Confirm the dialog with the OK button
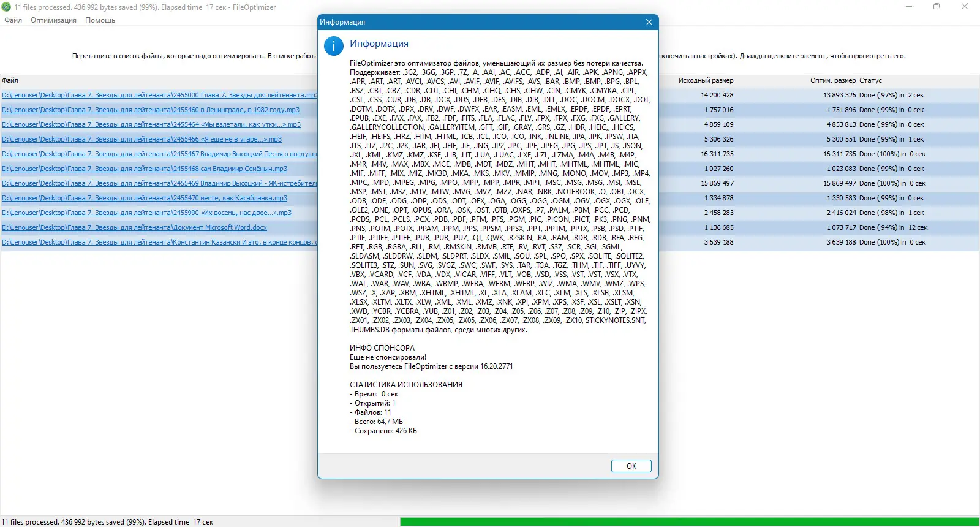The width and height of the screenshot is (980, 527). pyautogui.click(x=631, y=466)
